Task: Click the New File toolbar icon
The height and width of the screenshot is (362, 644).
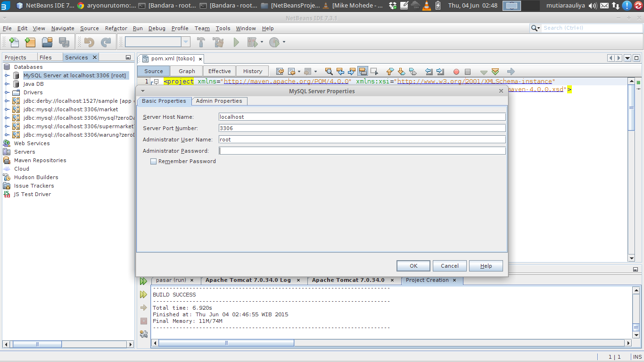Action: (x=14, y=42)
